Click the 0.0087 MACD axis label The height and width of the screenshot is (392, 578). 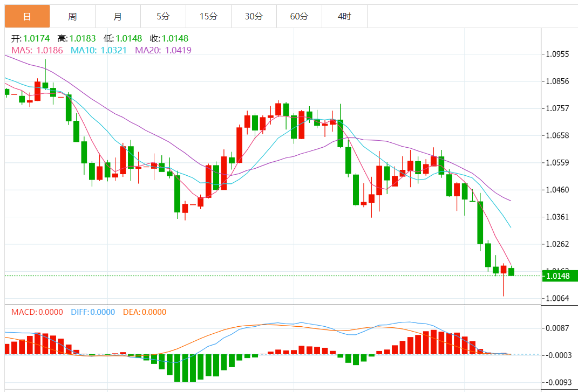[x=559, y=328]
